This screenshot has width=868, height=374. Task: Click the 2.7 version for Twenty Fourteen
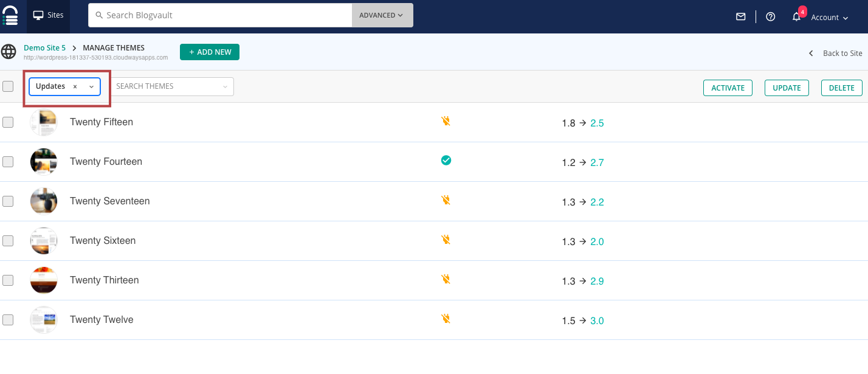click(597, 162)
